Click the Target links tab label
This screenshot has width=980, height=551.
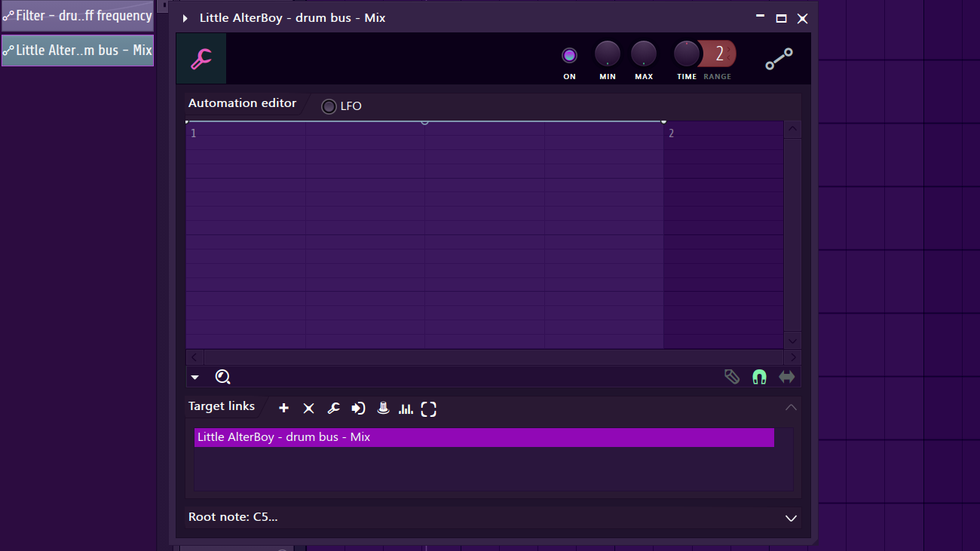click(222, 406)
